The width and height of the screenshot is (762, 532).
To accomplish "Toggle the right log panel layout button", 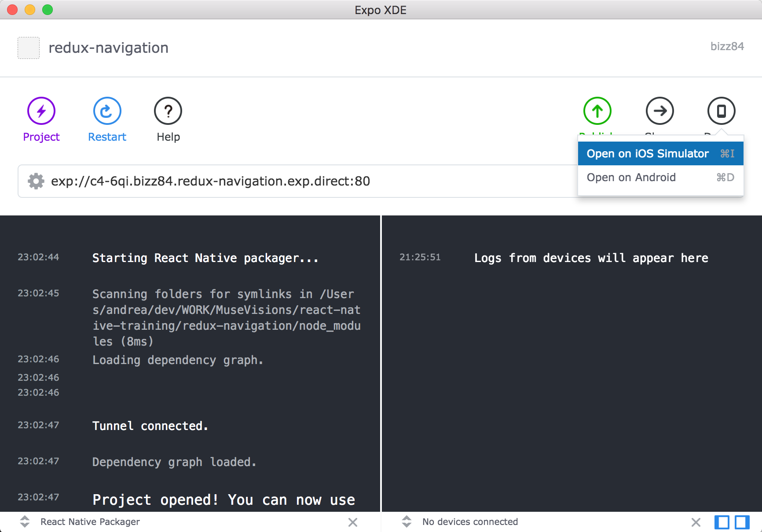I will pos(742,522).
